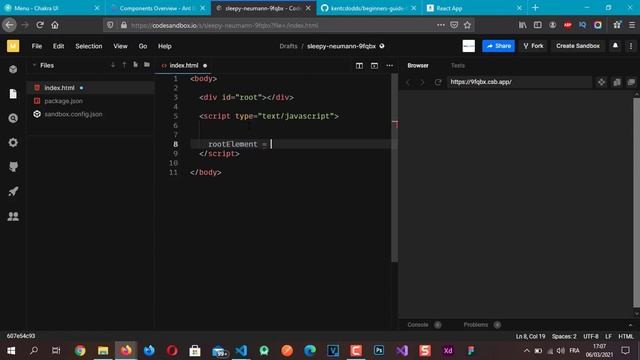Open the editor more options ellipsis
This screenshot has height=360, width=640.
point(390,65)
